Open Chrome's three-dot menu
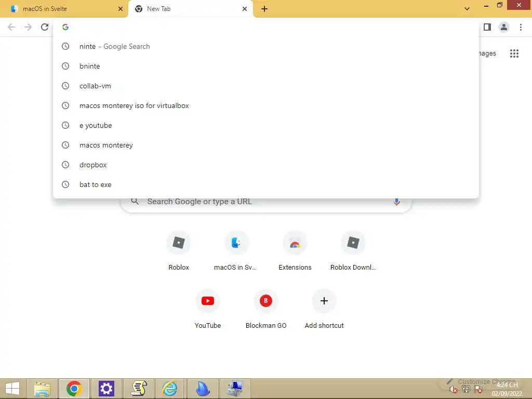The width and height of the screenshot is (532, 399). 521,27
